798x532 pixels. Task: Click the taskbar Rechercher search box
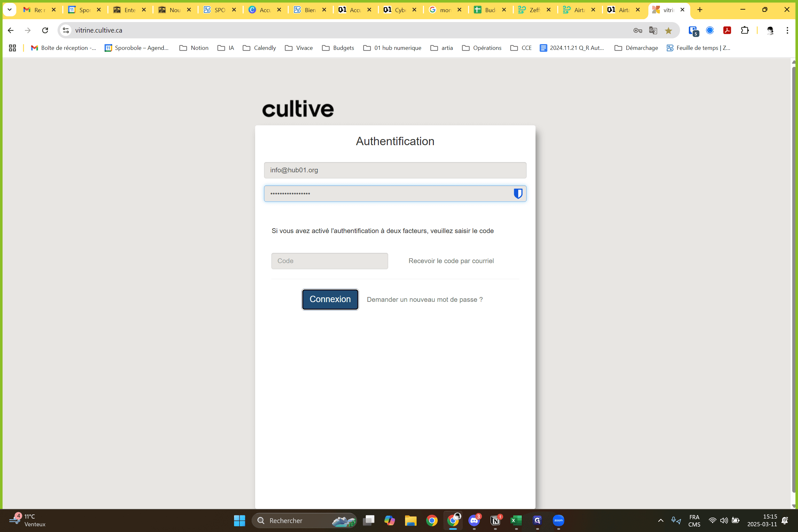pos(304,520)
